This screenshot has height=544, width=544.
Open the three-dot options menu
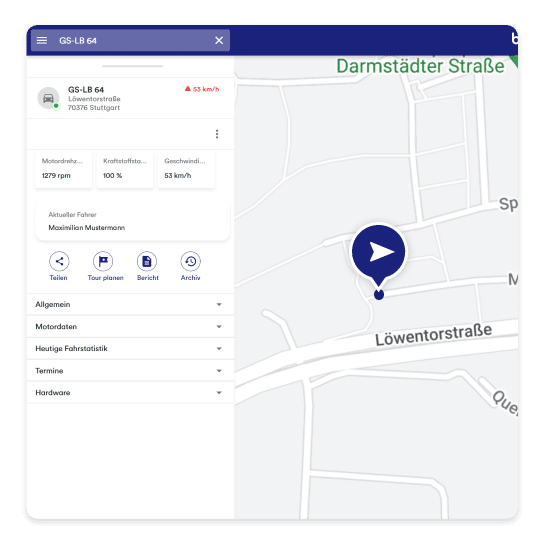click(217, 134)
